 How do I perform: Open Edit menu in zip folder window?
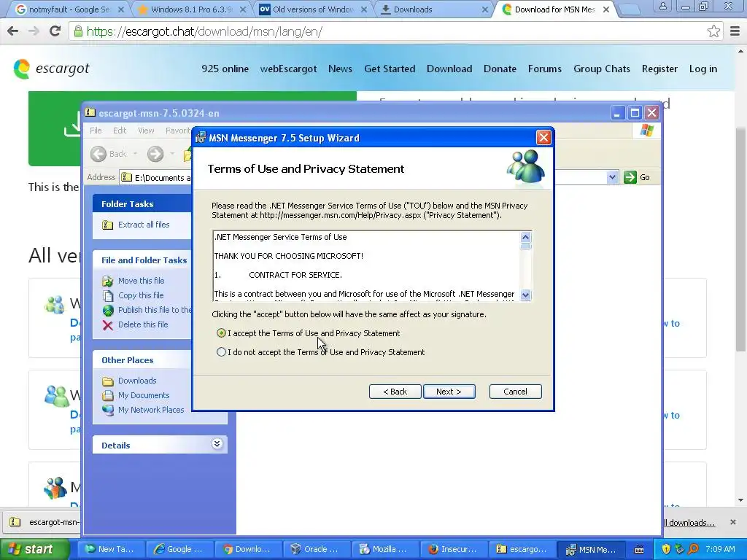point(120,131)
